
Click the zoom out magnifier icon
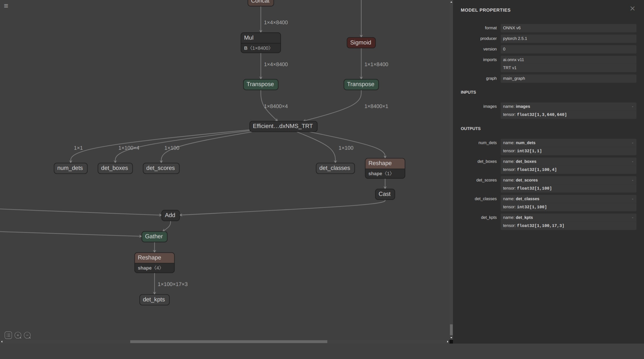[27, 335]
